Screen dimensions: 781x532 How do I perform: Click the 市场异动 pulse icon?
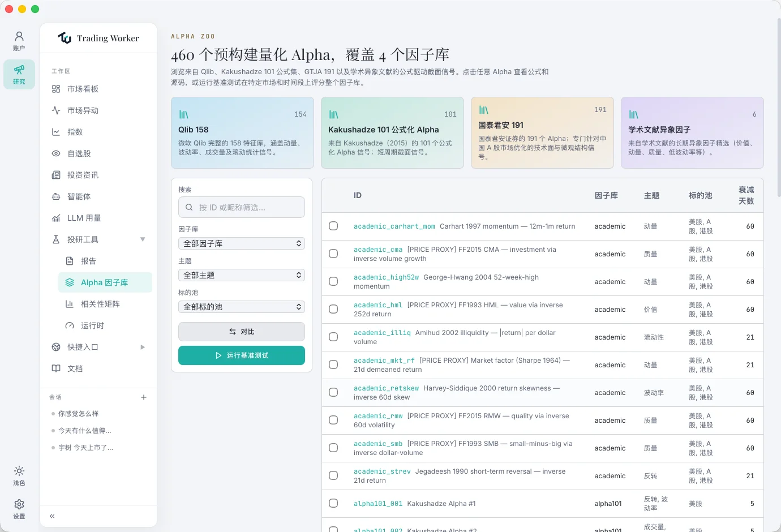click(56, 110)
